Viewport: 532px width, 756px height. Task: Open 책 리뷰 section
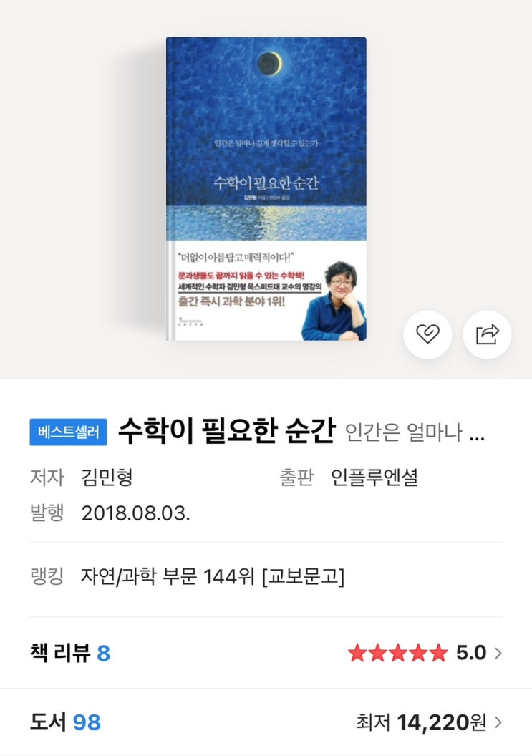(x=266, y=654)
